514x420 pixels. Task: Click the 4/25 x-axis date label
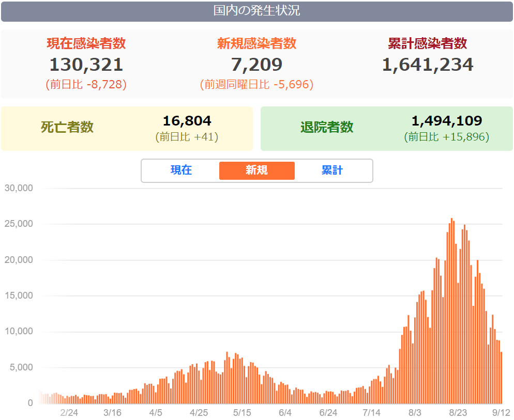(x=199, y=412)
